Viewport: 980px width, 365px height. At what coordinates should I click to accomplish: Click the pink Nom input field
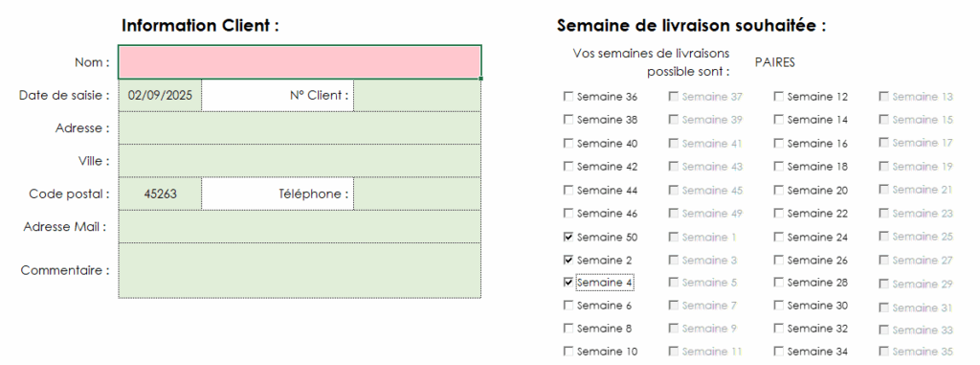tap(300, 62)
